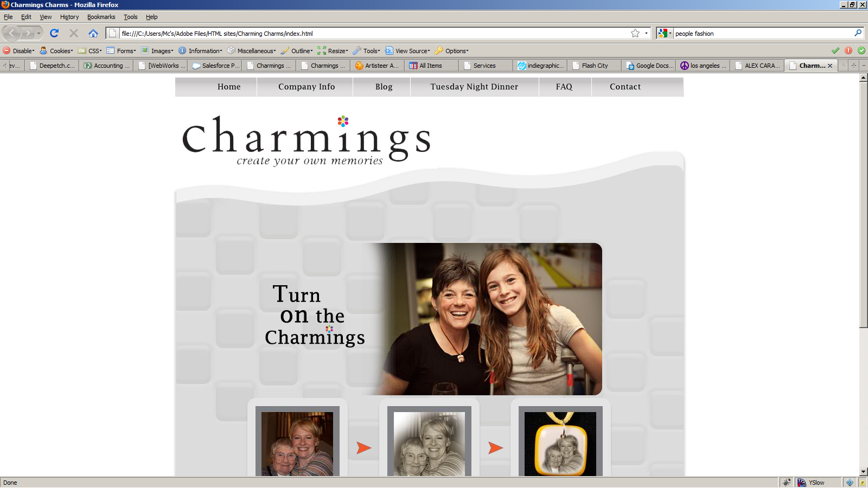868x488 pixels.
Task: Open the Resize dropdown menu
Action: [333, 51]
